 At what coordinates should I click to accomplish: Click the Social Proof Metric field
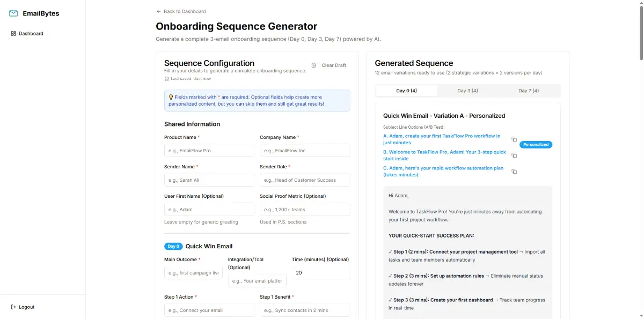click(x=305, y=210)
